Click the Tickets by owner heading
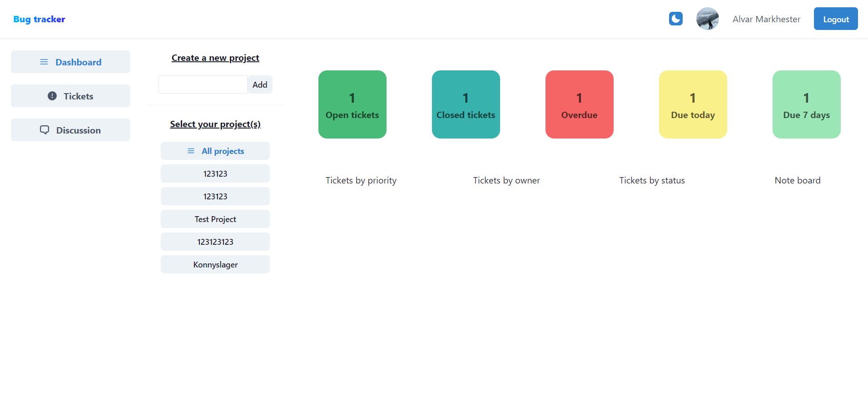This screenshot has width=868, height=411. coord(506,180)
